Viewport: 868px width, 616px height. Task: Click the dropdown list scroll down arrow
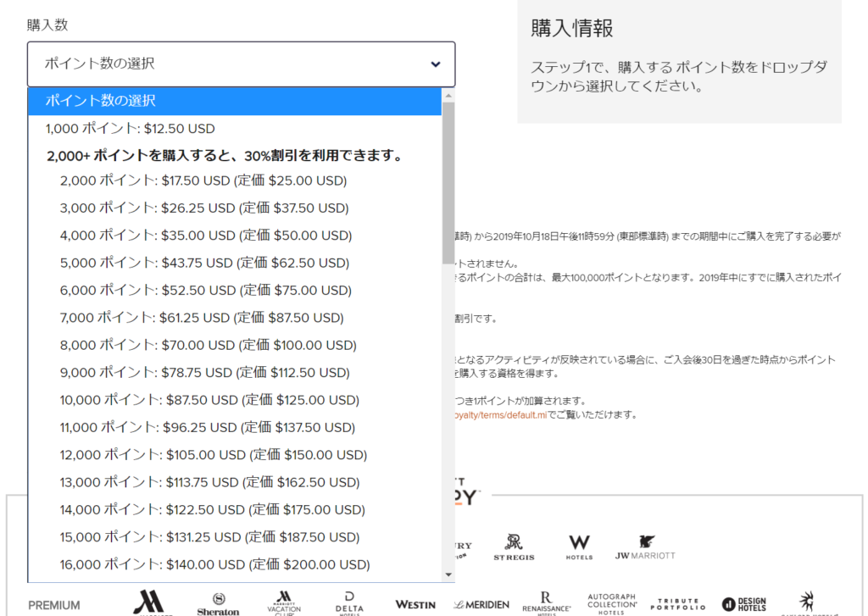pyautogui.click(x=448, y=574)
